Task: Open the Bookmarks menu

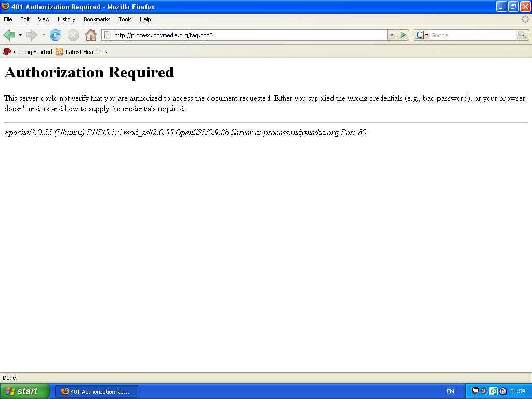Action: tap(97, 19)
